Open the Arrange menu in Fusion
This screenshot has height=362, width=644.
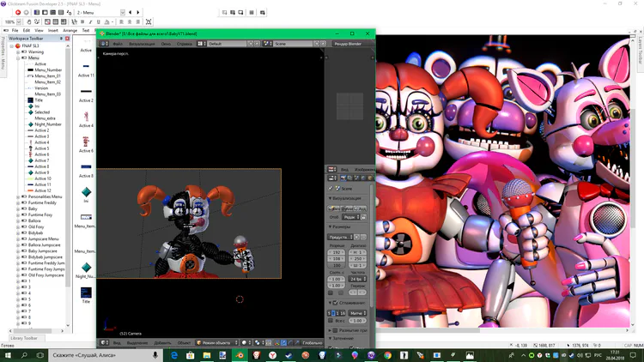70,30
